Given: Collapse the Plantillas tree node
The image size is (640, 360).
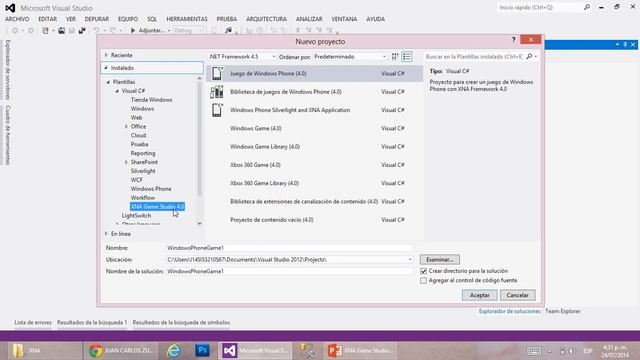Looking at the screenshot, I should click(108, 82).
